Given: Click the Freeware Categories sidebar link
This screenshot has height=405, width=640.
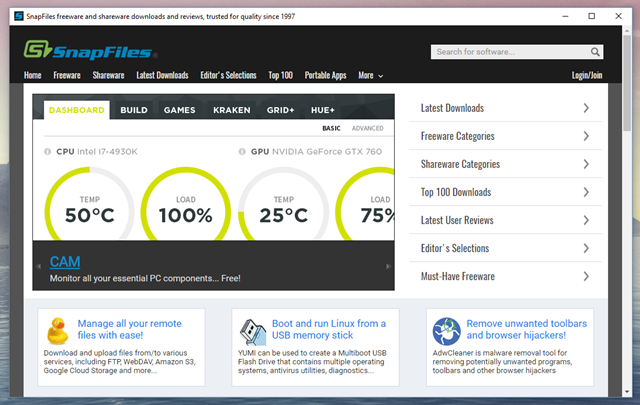Looking at the screenshot, I should pos(458,136).
